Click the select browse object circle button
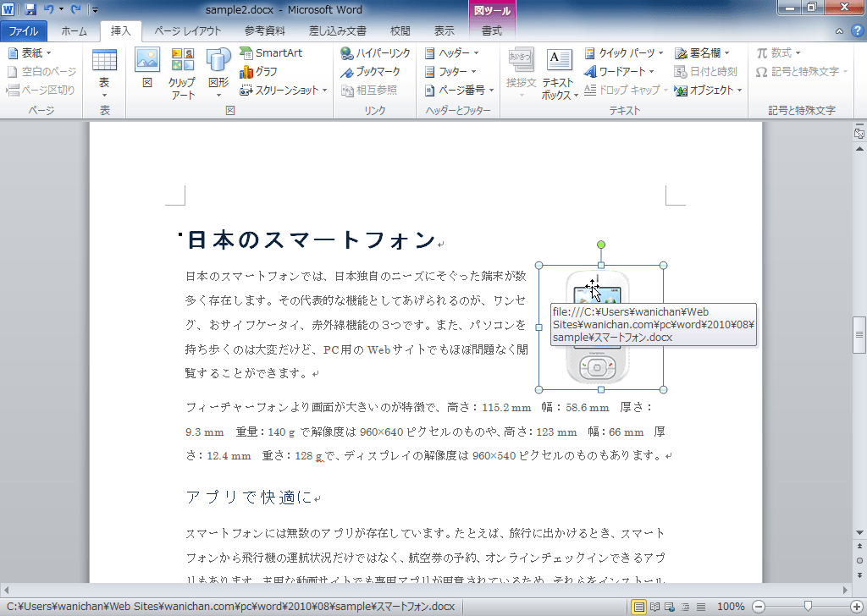The height and width of the screenshot is (616, 867). (x=859, y=560)
